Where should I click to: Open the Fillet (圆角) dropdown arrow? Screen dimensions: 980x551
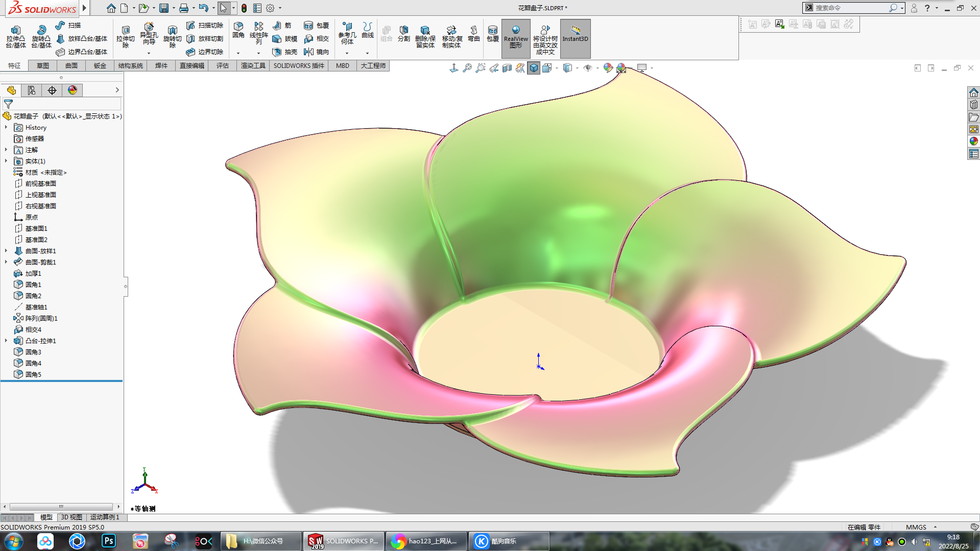click(x=238, y=53)
